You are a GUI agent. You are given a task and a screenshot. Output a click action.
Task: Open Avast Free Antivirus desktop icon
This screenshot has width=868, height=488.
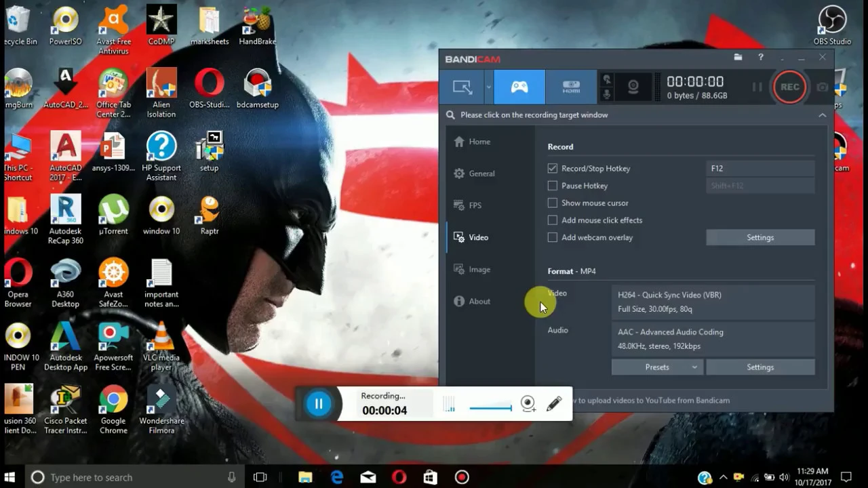pos(113,30)
